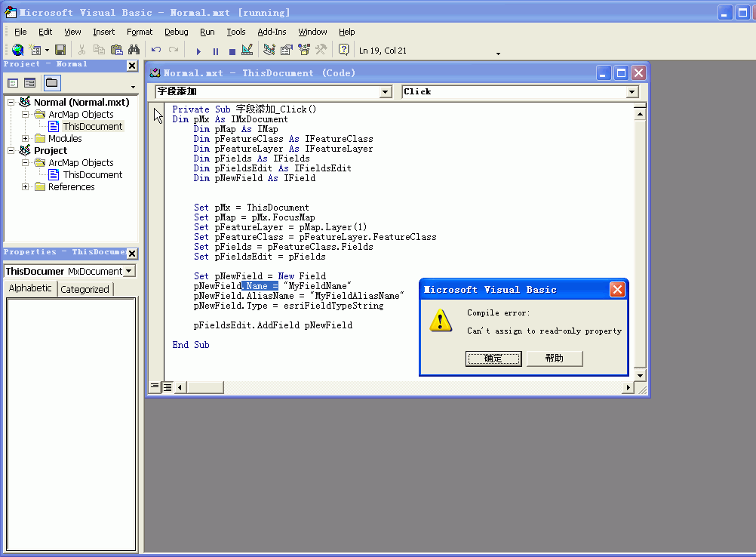Open the Properties Window toolbar icon
The image size is (756, 557).
click(x=287, y=50)
